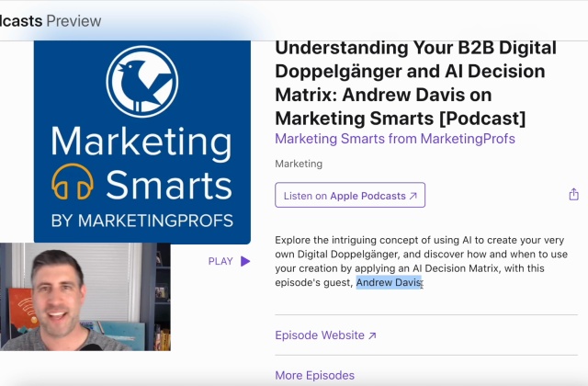Click the episode title heading
This screenshot has height=386, width=588.
click(415, 84)
